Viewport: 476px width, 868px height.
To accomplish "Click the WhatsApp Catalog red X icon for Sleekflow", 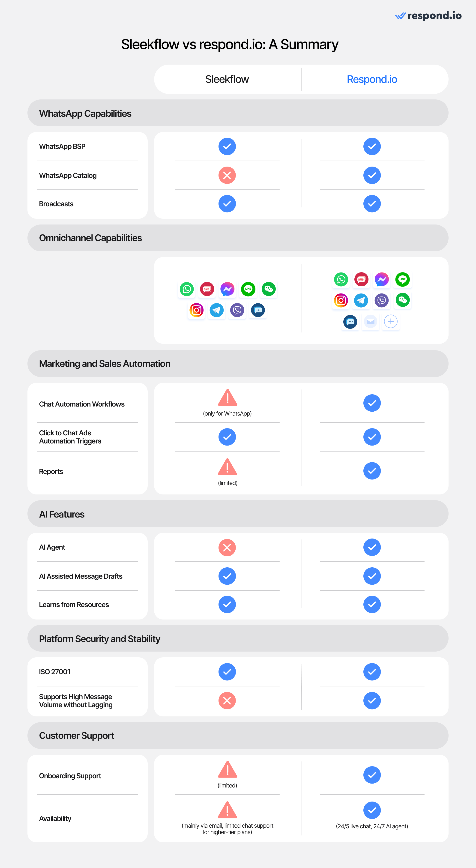I will tap(228, 166).
